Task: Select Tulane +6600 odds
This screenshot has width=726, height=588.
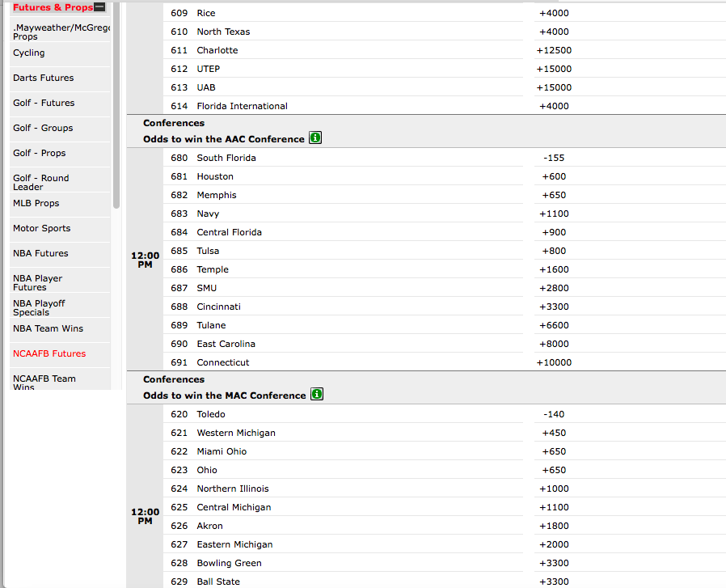Action: coord(554,325)
